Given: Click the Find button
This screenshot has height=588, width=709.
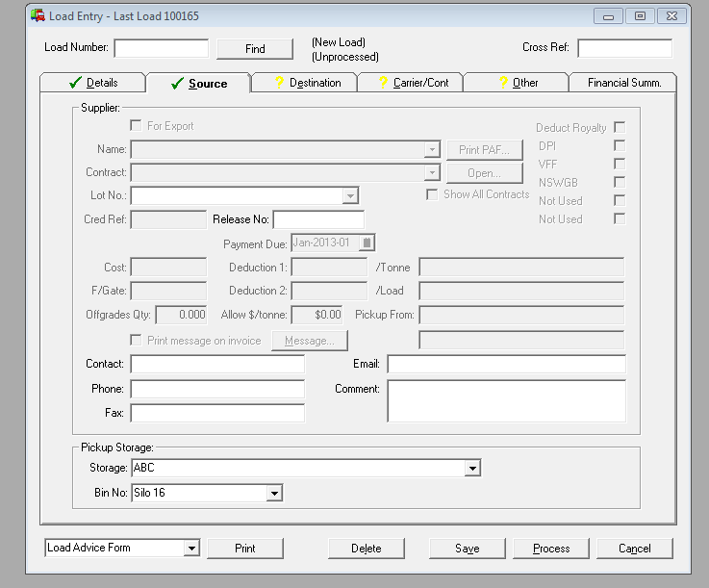Looking at the screenshot, I should (x=255, y=49).
